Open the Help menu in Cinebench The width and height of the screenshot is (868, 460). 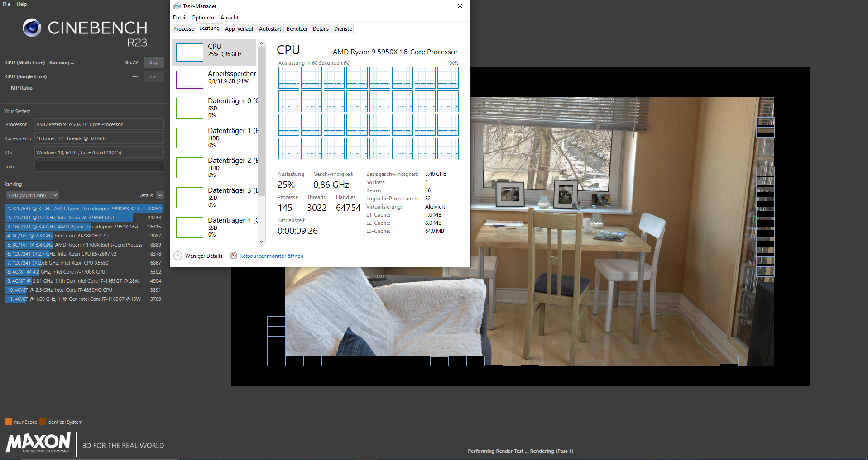tap(22, 4)
